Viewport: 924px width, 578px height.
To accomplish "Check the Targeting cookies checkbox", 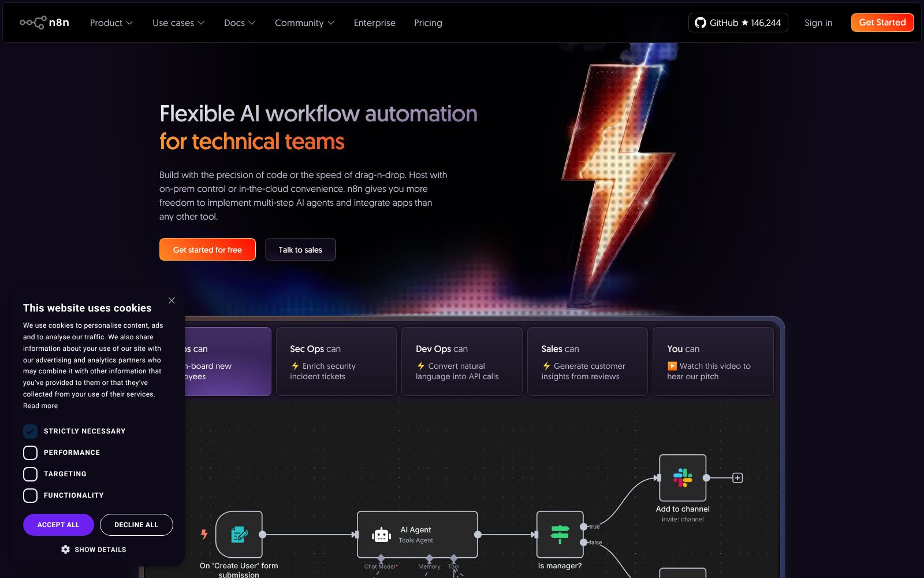I will point(31,474).
